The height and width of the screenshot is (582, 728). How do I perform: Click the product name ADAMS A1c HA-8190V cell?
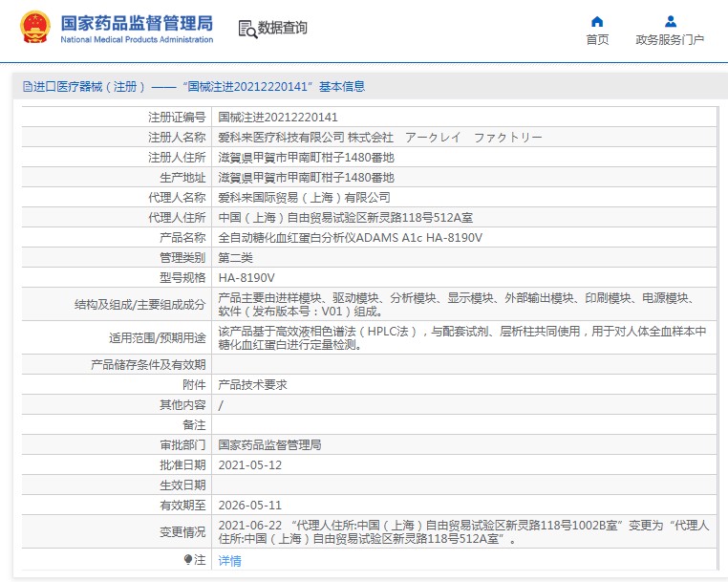pyautogui.click(x=350, y=237)
